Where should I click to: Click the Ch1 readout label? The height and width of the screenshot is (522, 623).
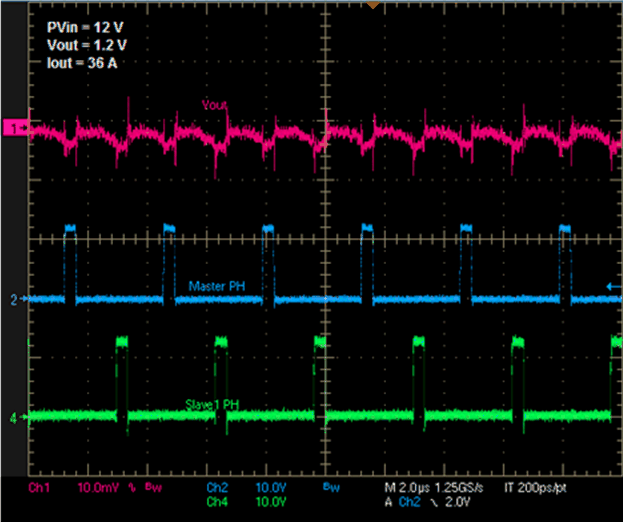click(x=39, y=487)
